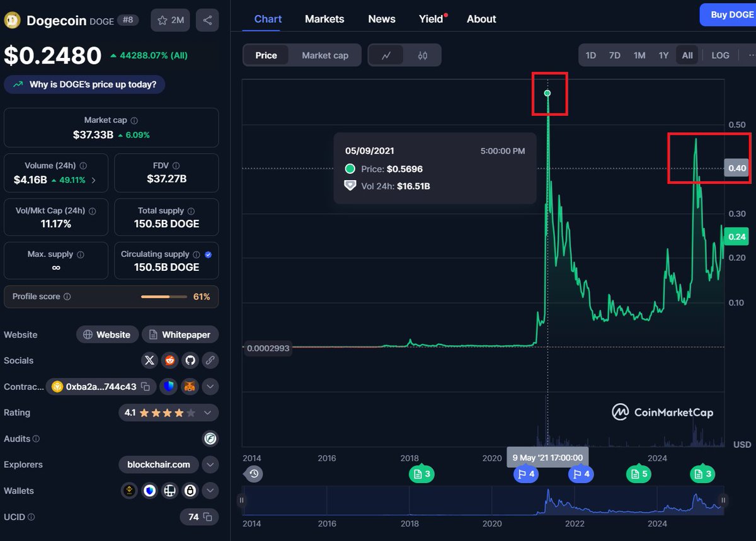Open the News tab
Viewport: 756px width, 541px height.
(x=382, y=19)
